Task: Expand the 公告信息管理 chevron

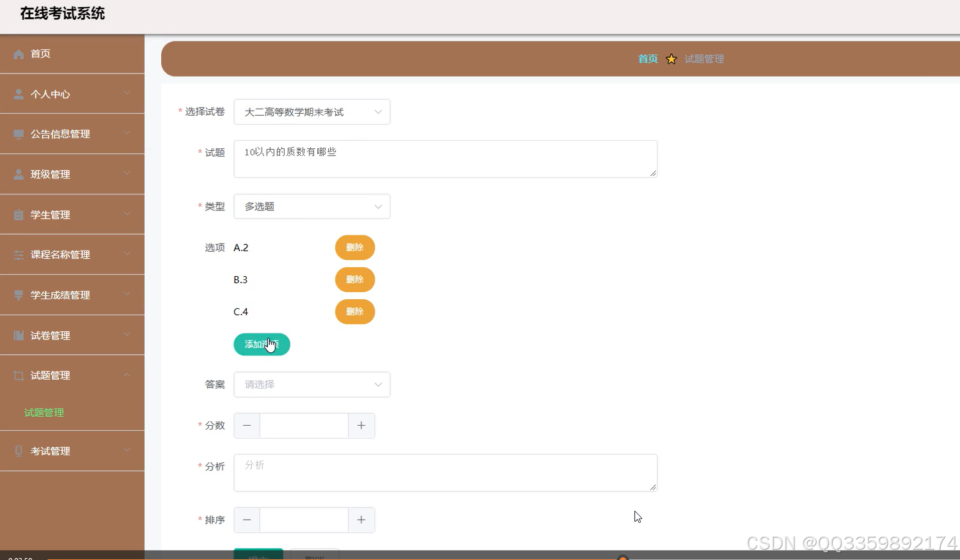Action: click(x=127, y=133)
